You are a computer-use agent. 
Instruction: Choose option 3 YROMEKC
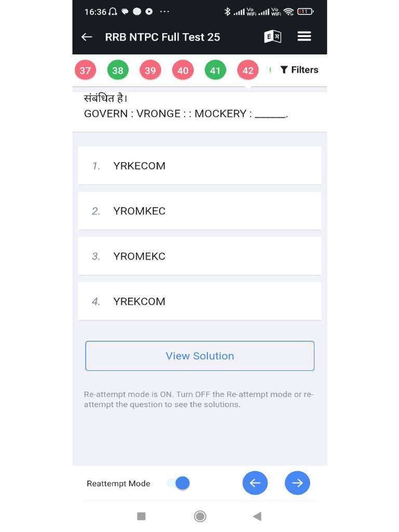[199, 256]
